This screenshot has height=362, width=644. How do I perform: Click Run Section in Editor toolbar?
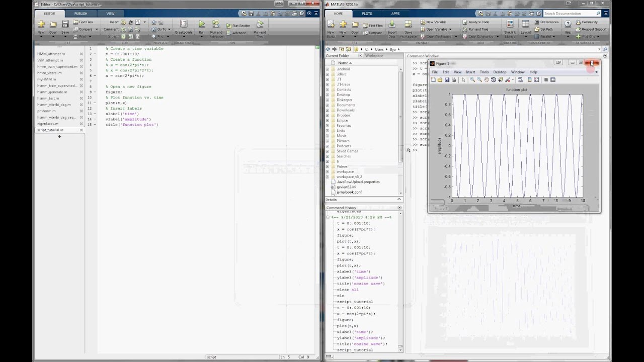click(238, 25)
